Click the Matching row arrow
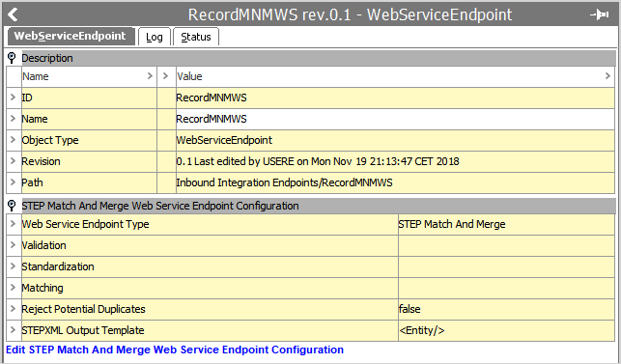This screenshot has width=621, height=364. pos(14,288)
